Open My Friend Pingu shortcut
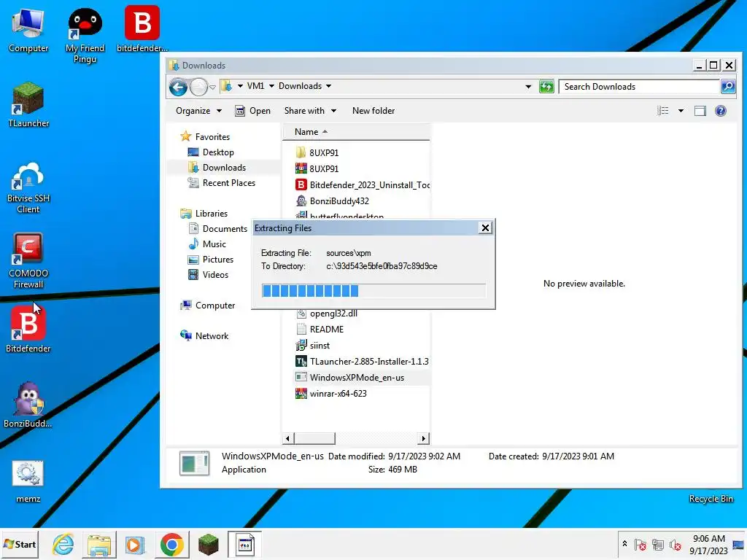Screen dimensions: 747x560 [x=85, y=36]
